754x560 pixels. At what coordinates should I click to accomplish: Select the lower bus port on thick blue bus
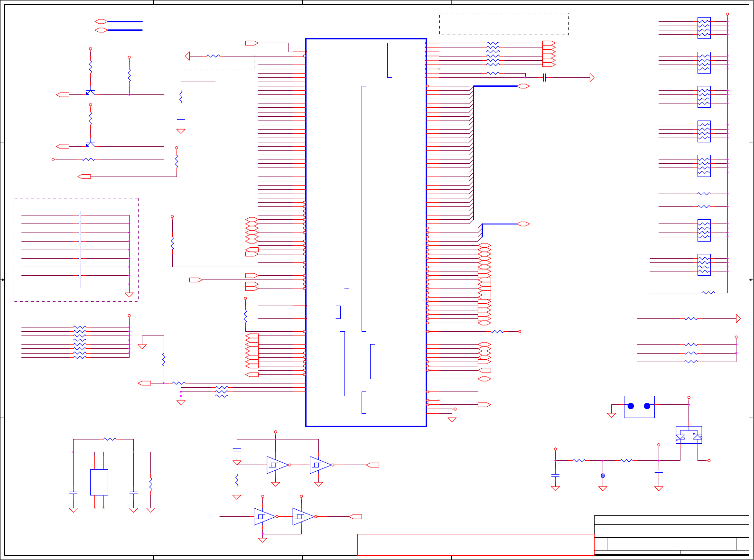coord(523,224)
